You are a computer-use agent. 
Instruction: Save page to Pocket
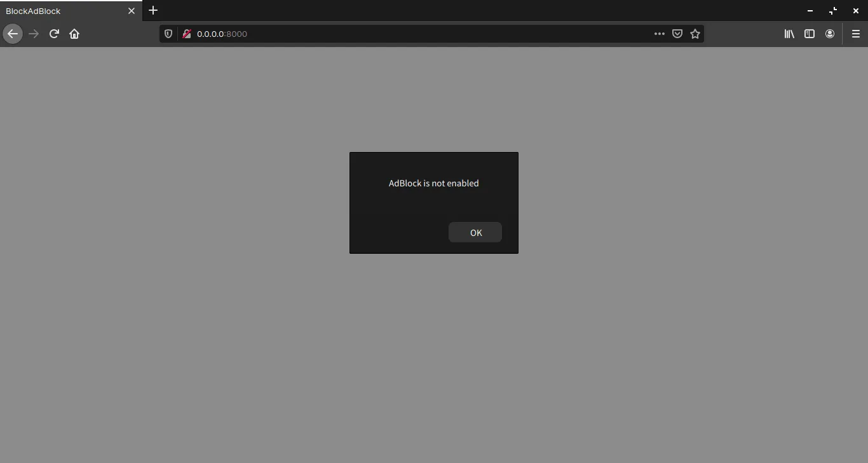coord(677,34)
